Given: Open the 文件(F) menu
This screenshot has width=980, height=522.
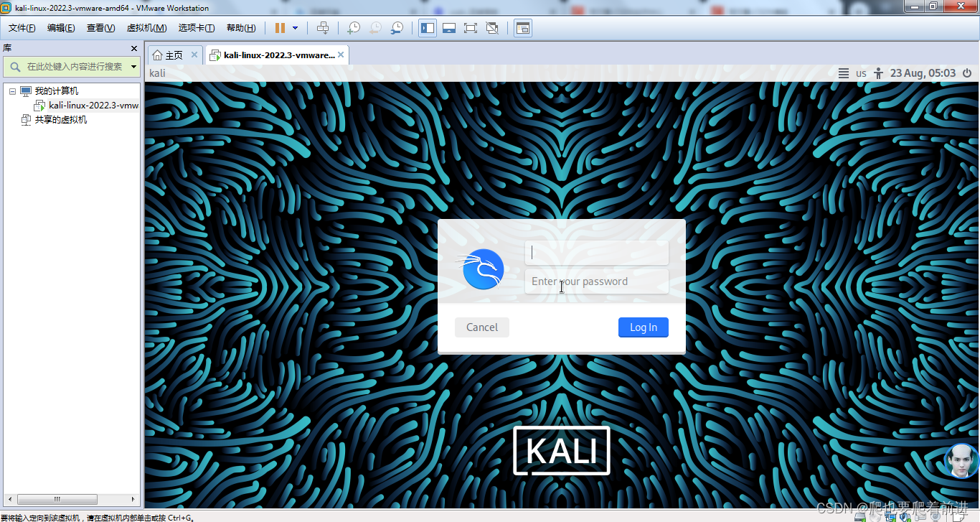Looking at the screenshot, I should (x=22, y=28).
